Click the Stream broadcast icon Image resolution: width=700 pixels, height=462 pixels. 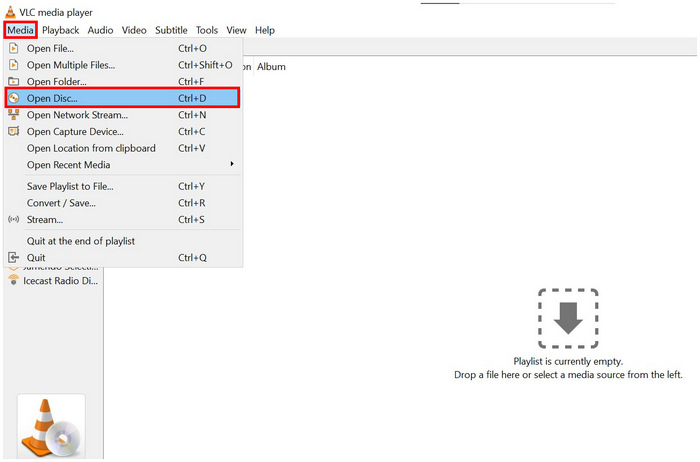(x=14, y=219)
